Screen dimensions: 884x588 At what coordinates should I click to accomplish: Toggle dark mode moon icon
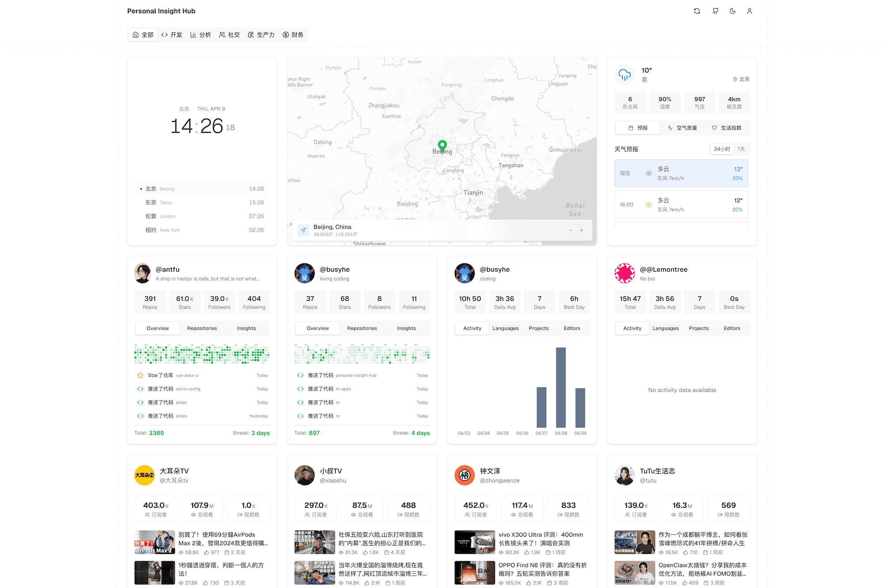pyautogui.click(x=732, y=11)
